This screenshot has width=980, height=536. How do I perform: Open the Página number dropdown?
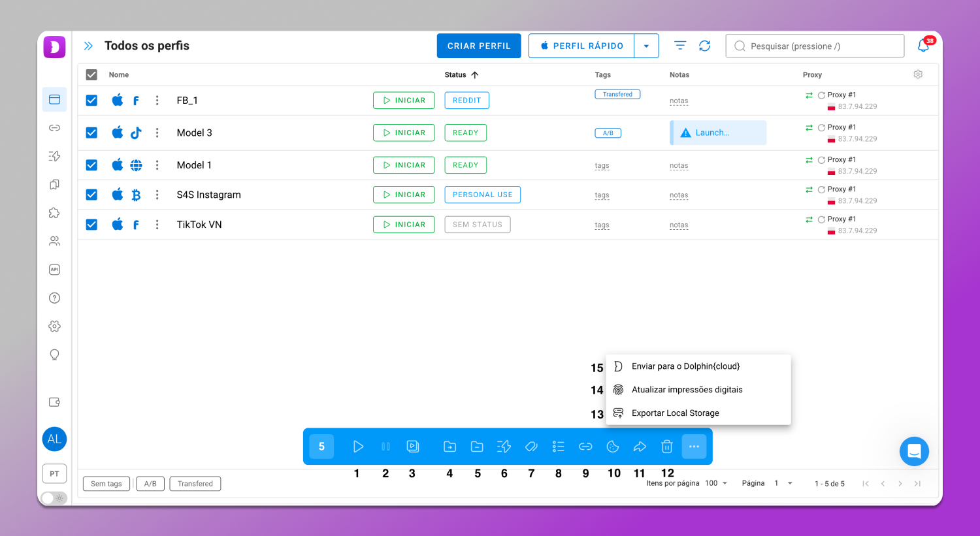coord(783,484)
